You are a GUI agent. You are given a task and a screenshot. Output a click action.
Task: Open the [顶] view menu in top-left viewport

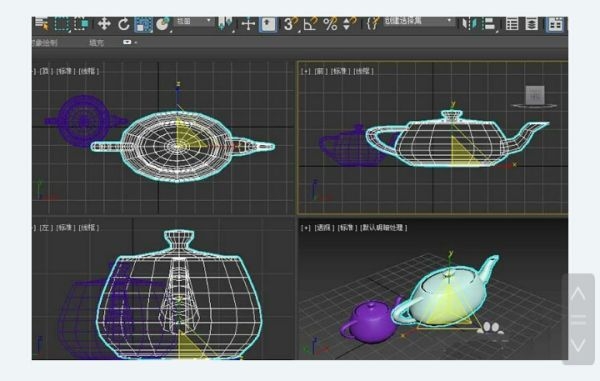click(x=46, y=71)
